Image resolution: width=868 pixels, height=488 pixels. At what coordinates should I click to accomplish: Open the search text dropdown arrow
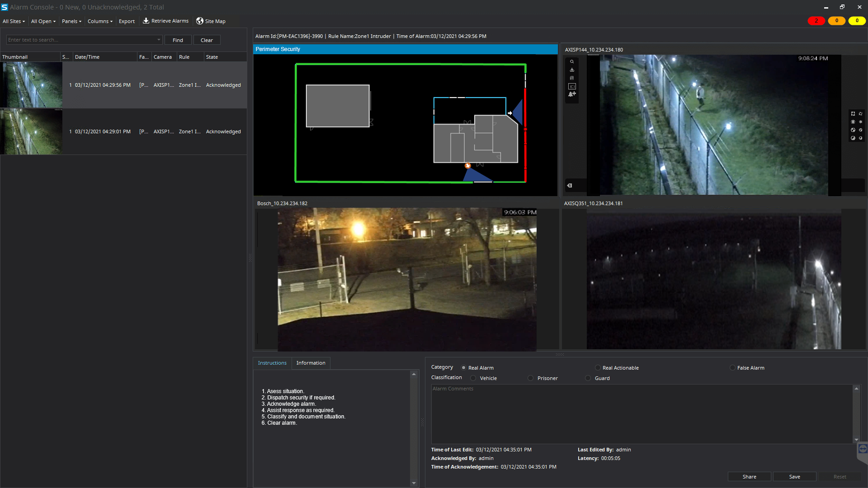pyautogui.click(x=159, y=40)
